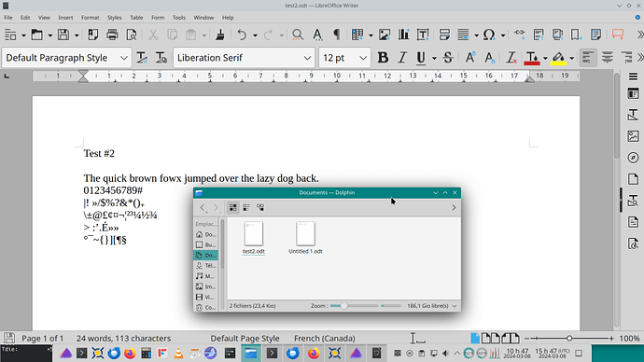
Task: Open the Styles menu
Action: pyautogui.click(x=114, y=18)
